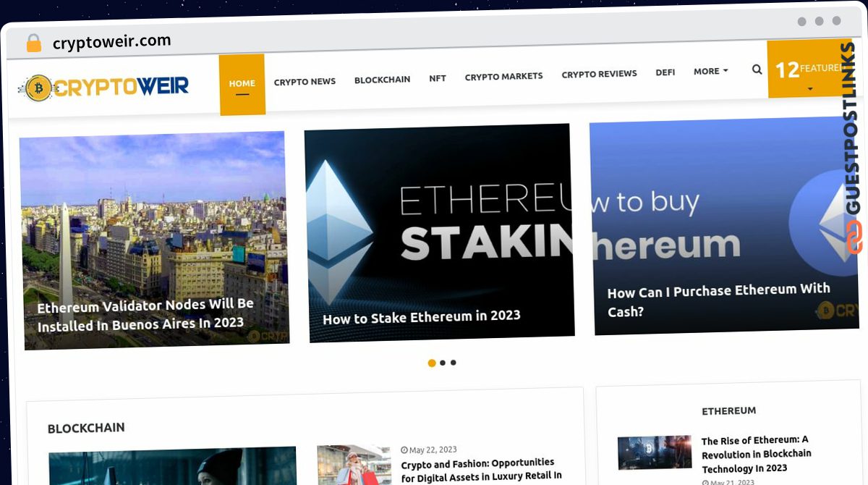Go to the Blockchain menu item

[382, 80]
